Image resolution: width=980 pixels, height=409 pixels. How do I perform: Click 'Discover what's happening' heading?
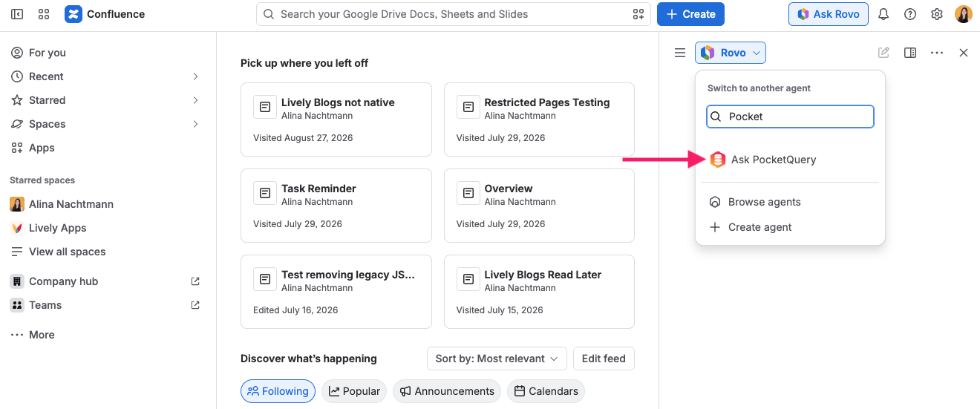tap(309, 359)
